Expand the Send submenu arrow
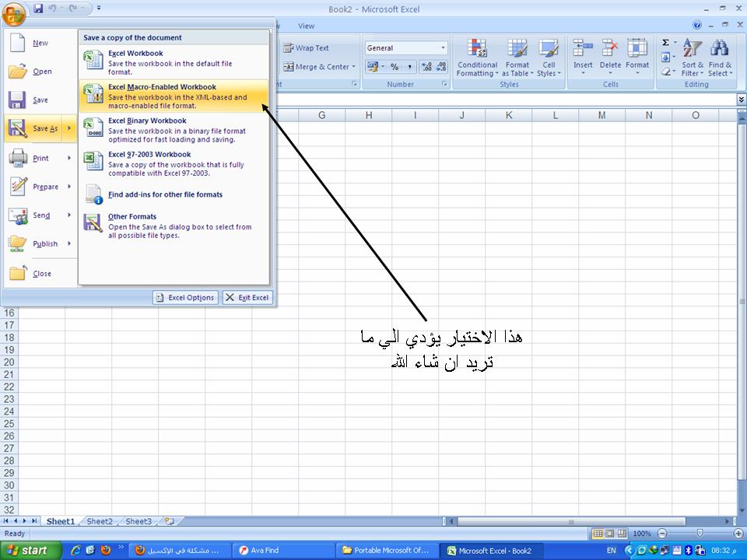 point(69,215)
